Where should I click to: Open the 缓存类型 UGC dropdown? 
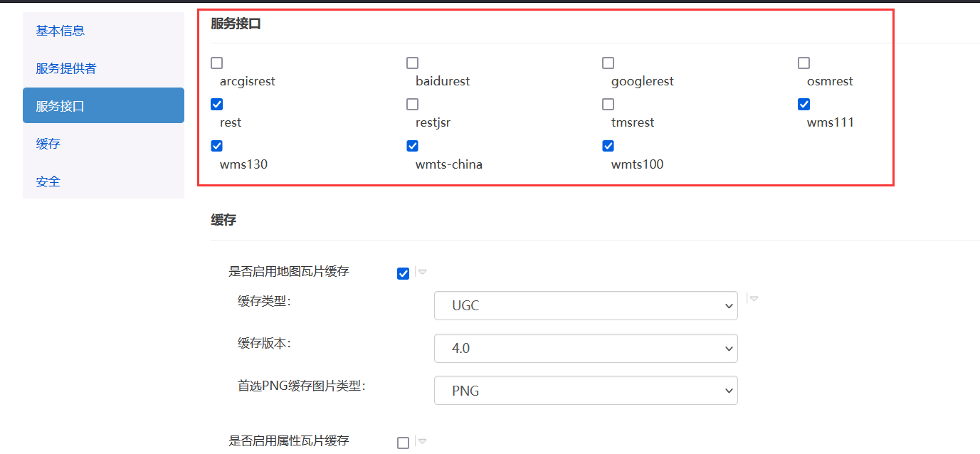[586, 306]
